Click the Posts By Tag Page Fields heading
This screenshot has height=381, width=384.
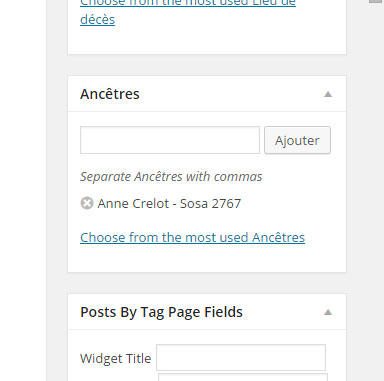(161, 312)
